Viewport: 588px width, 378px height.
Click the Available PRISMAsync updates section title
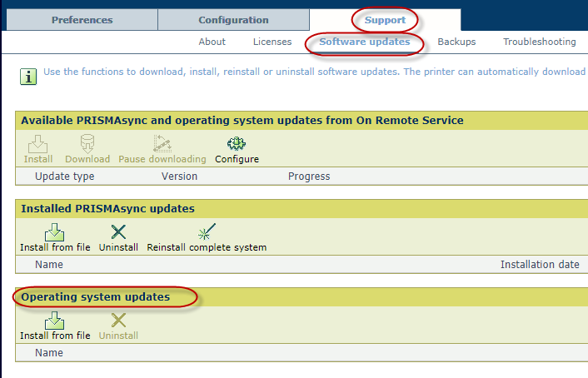click(242, 121)
